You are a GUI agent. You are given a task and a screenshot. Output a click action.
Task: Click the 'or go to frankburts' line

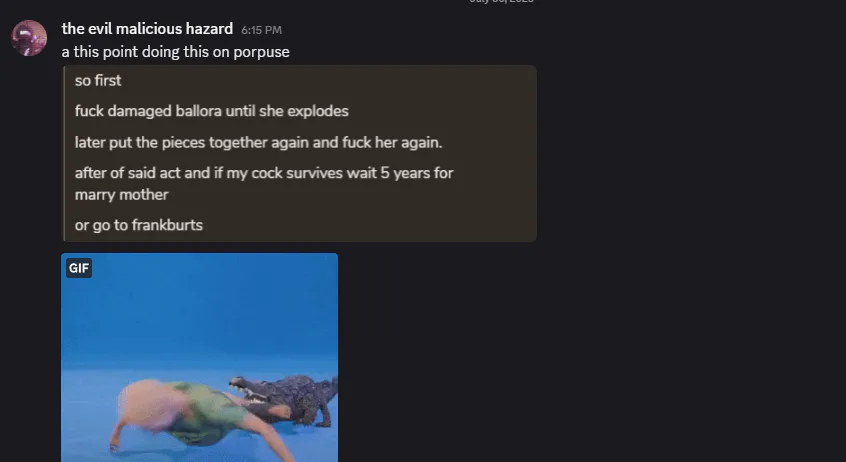[139, 225]
